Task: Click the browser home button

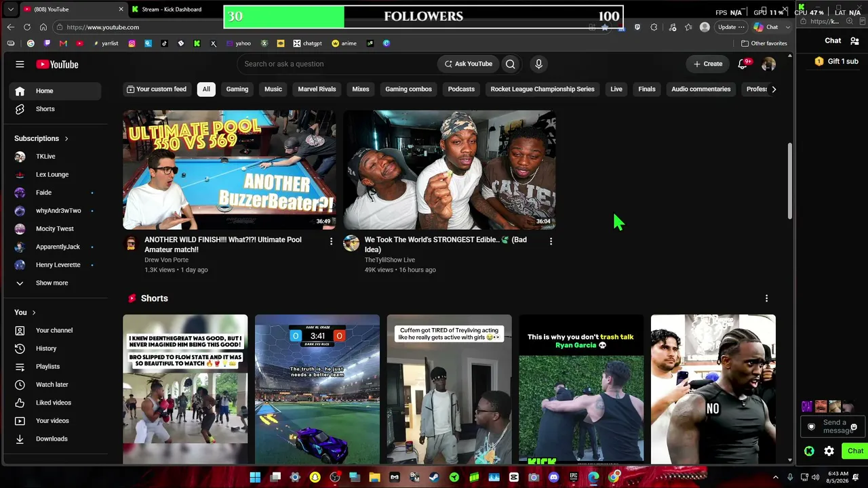Action: [43, 27]
